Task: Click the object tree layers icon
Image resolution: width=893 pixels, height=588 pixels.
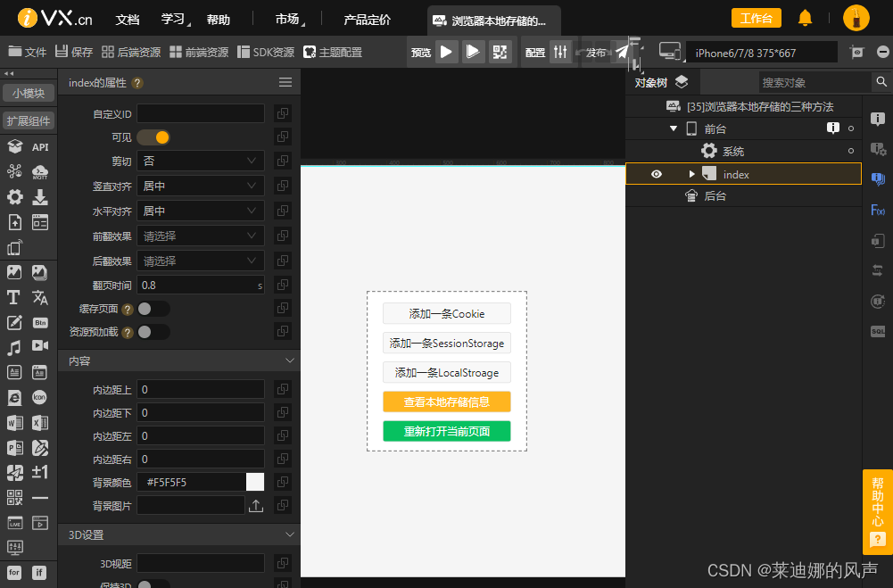Action: coord(682,82)
